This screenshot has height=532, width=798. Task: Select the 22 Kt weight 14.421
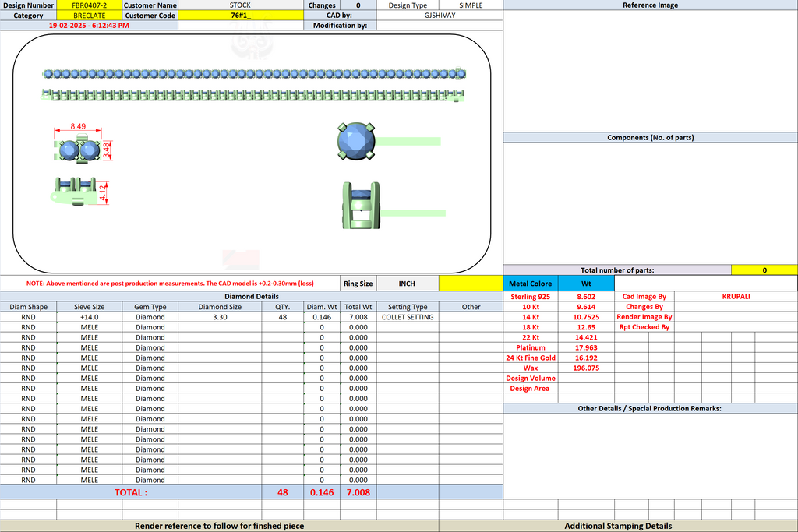click(586, 337)
